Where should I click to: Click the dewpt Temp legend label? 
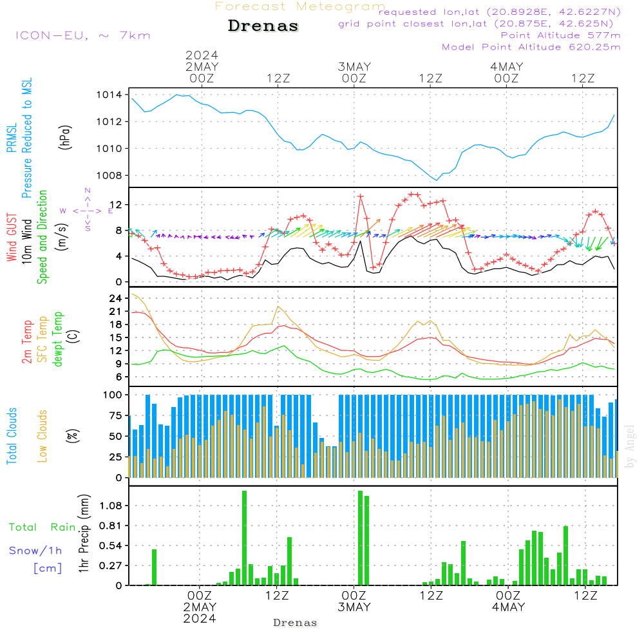click(59, 339)
